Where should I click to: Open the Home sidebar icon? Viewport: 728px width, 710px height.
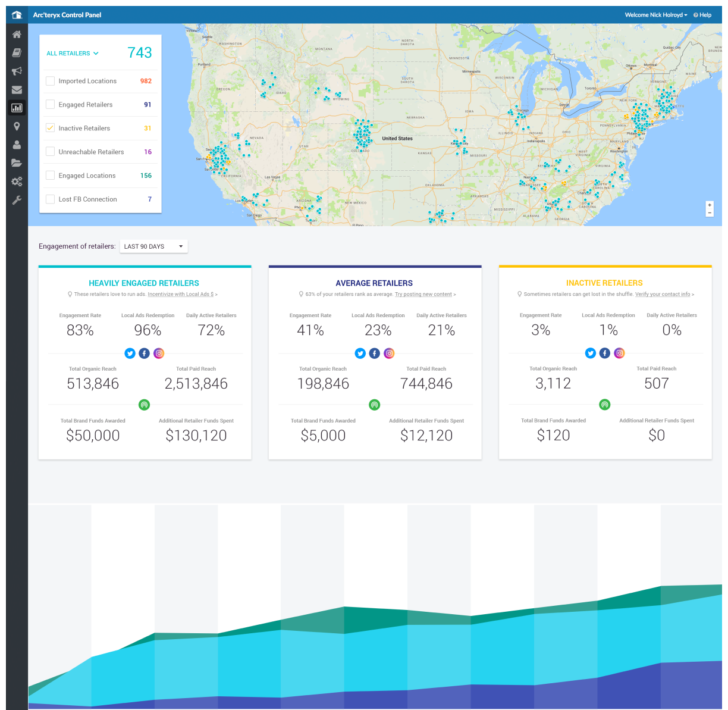[x=17, y=35]
